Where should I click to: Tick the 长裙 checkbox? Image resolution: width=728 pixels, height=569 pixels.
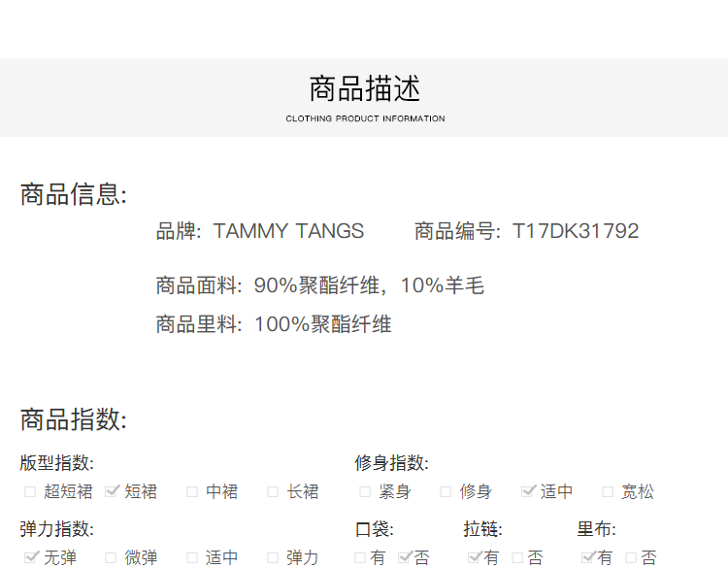(274, 492)
